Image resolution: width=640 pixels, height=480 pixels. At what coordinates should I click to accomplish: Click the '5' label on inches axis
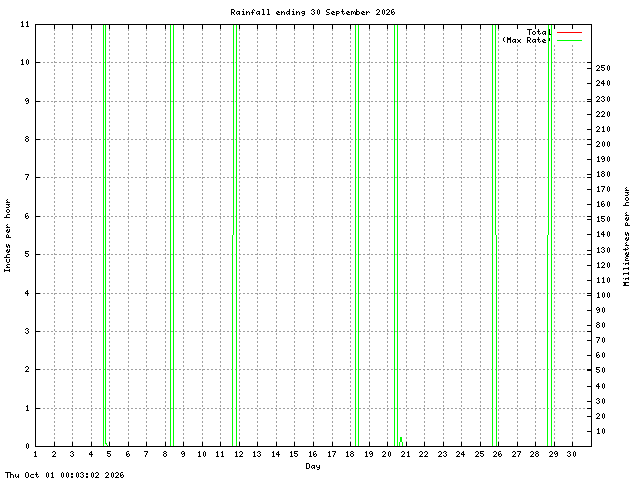(27, 254)
